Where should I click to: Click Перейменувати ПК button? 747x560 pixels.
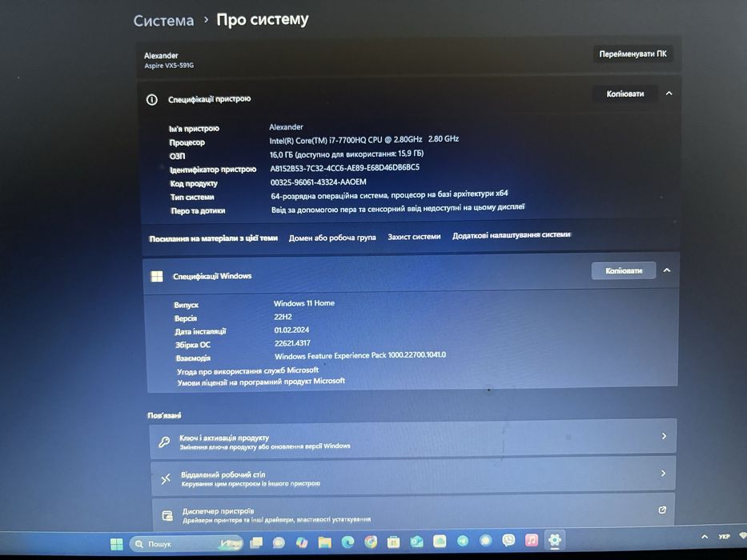633,54
